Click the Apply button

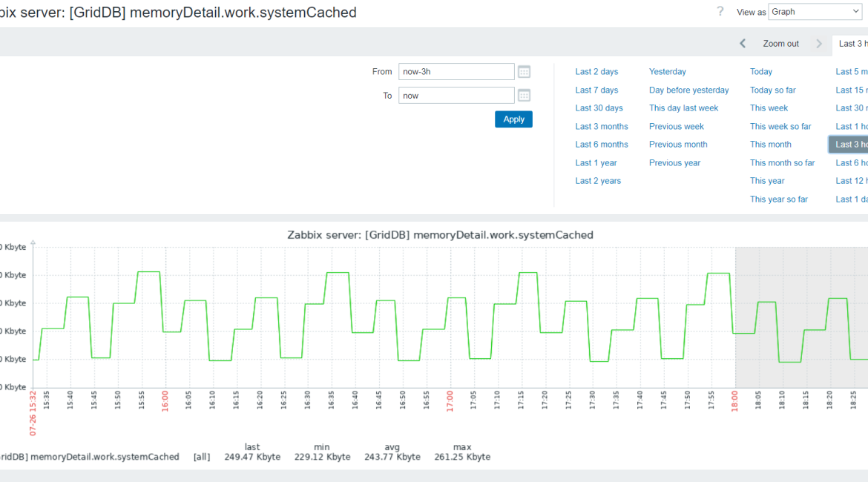(x=513, y=119)
